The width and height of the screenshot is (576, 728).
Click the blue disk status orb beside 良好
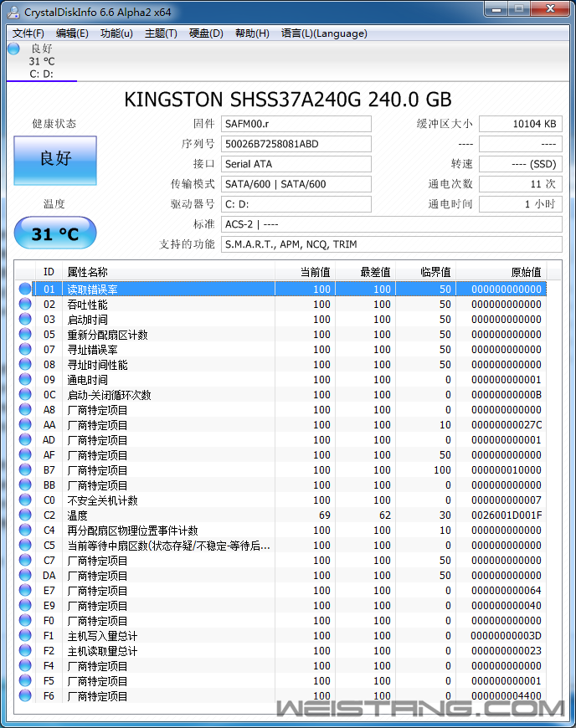click(14, 49)
